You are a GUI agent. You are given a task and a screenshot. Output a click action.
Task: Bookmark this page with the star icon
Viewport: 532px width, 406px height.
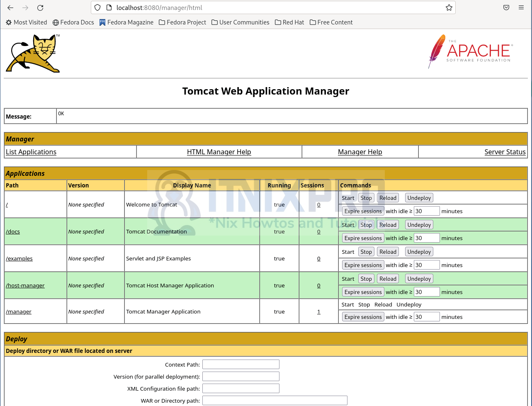[x=449, y=7]
